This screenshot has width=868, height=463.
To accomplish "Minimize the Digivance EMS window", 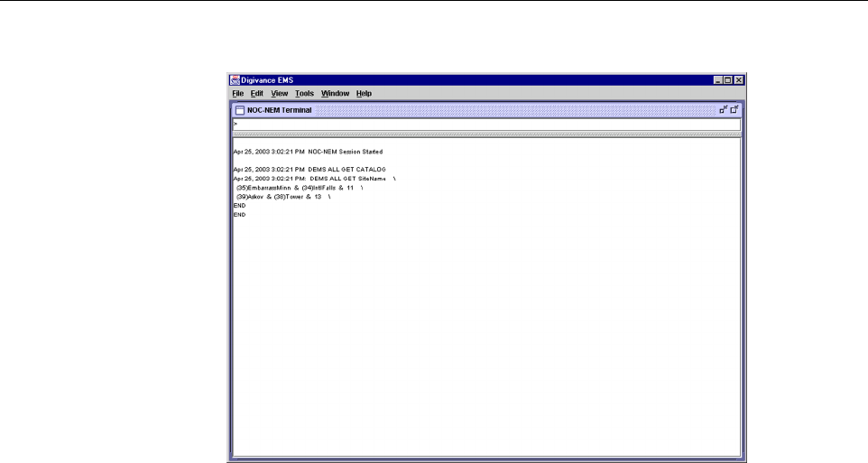I will pos(718,80).
